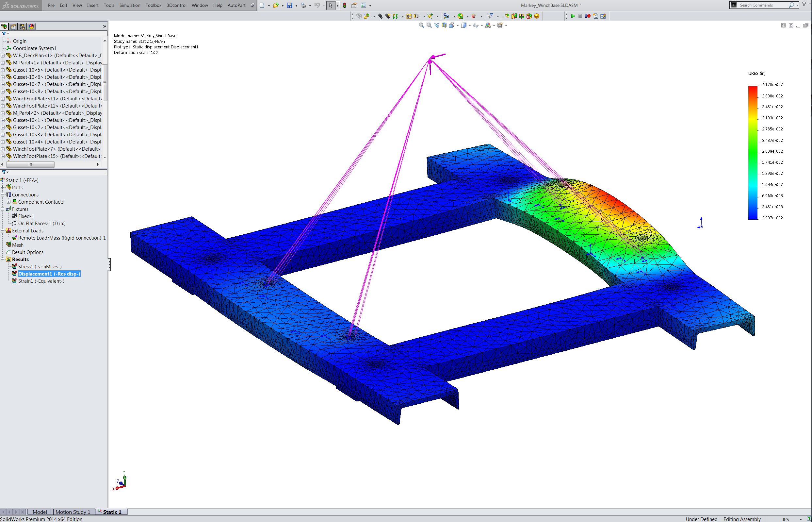Open the Simulation menu

(130, 6)
